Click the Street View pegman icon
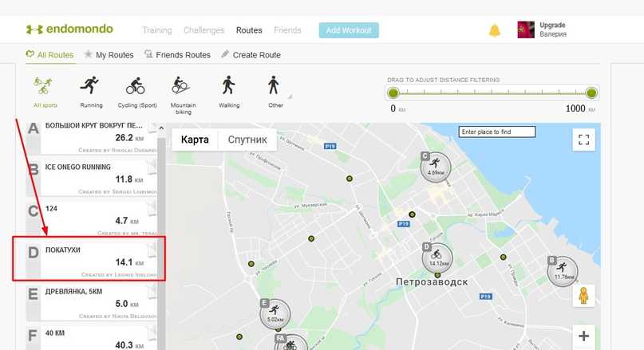The width and height of the screenshot is (644, 350). (583, 296)
